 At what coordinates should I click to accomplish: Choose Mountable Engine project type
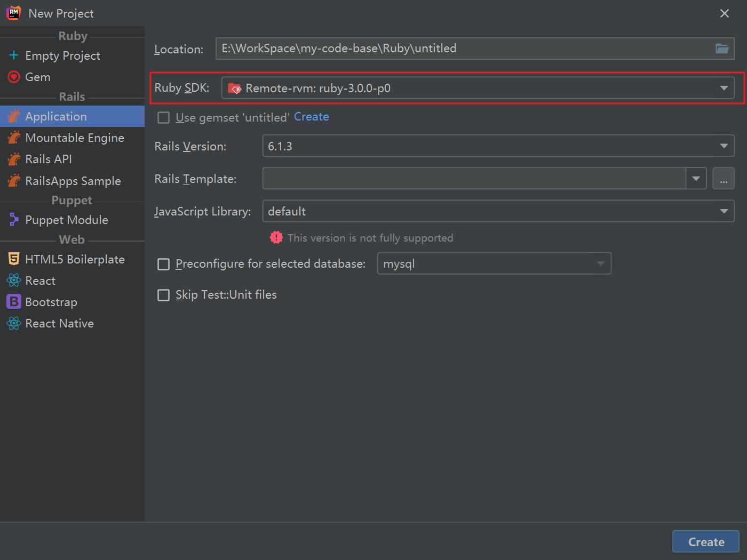click(72, 138)
